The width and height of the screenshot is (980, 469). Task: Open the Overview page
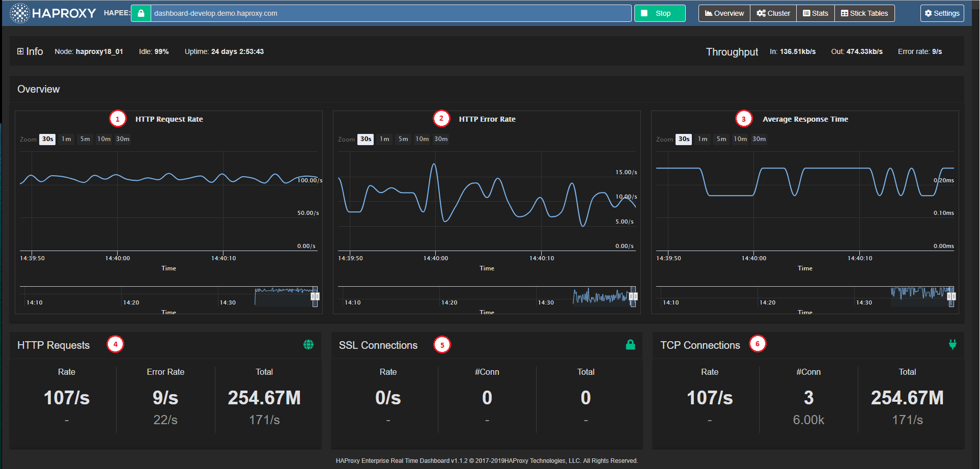(x=724, y=13)
